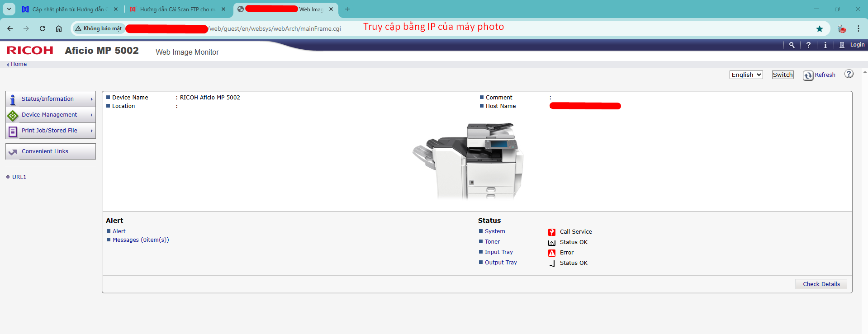Open a new browser tab

[347, 9]
